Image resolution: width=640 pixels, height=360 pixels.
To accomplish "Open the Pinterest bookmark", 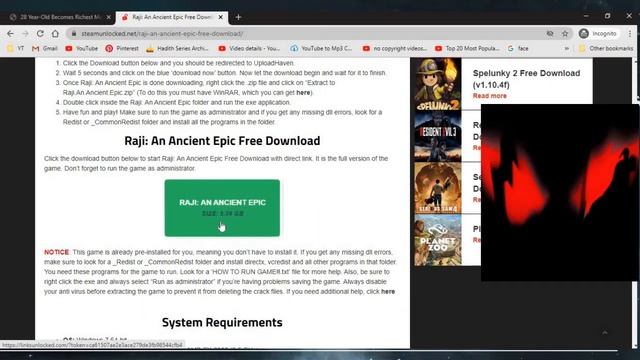I will 122,48.
